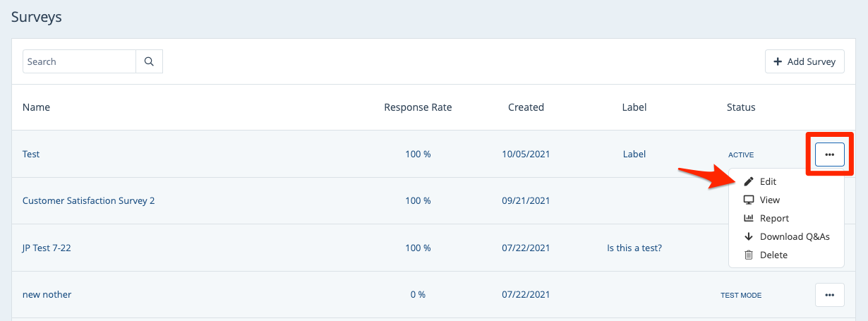Click the bar chart icon beside Report

(x=749, y=218)
